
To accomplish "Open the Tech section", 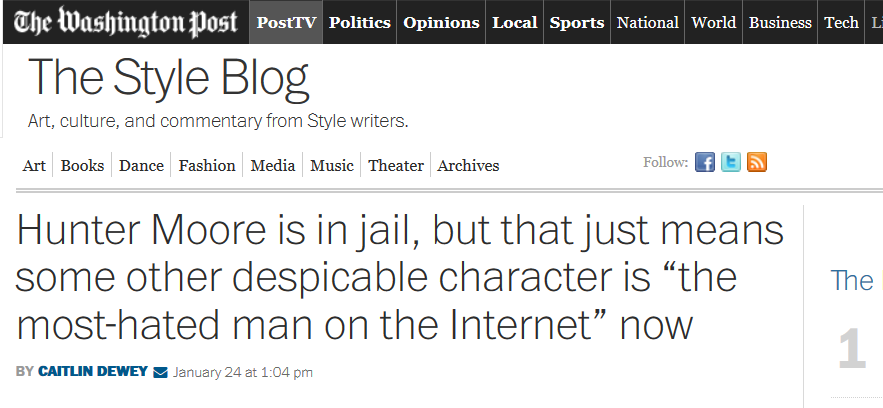I will coord(841,22).
